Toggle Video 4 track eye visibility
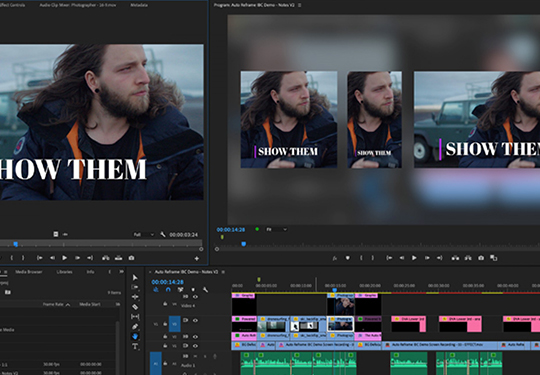The width and height of the screenshot is (540, 375). [x=195, y=297]
